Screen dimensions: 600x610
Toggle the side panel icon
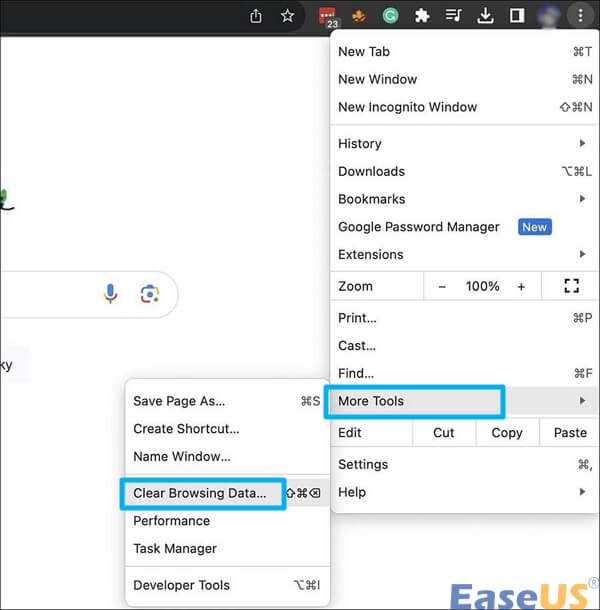(517, 16)
